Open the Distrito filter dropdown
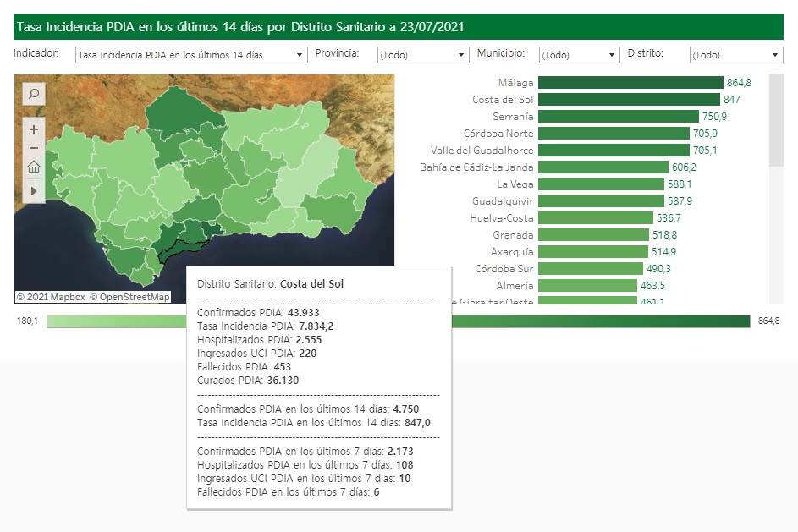 click(x=736, y=55)
